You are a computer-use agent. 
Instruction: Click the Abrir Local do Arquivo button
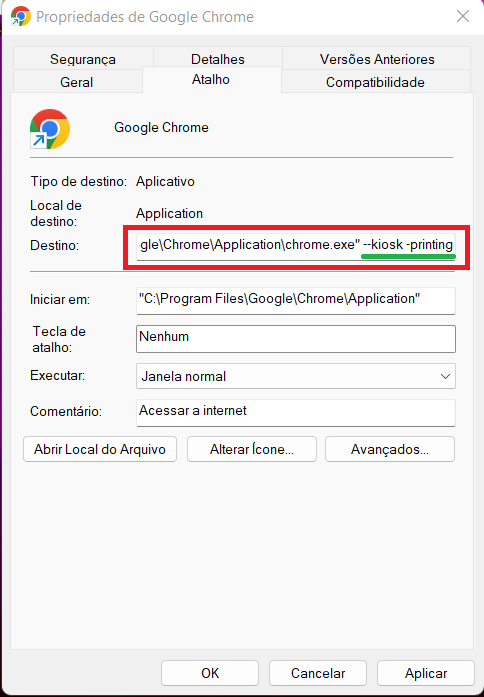[x=100, y=449]
